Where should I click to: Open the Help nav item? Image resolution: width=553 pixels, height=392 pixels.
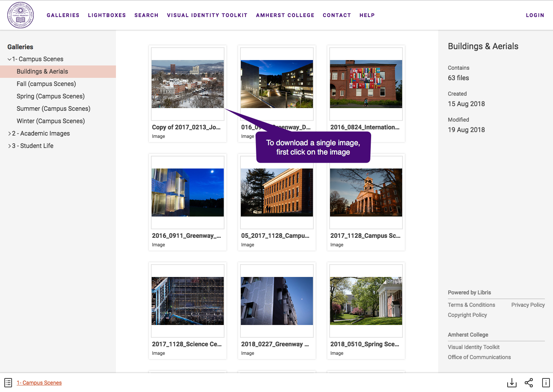(367, 15)
